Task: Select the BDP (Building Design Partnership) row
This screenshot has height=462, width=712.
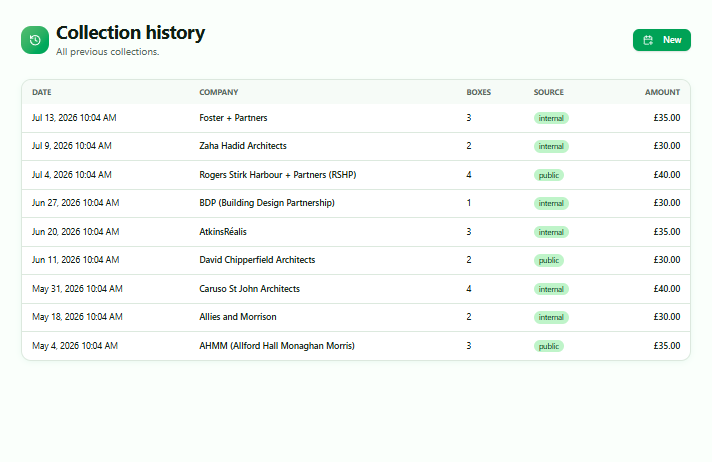Action: (356, 203)
